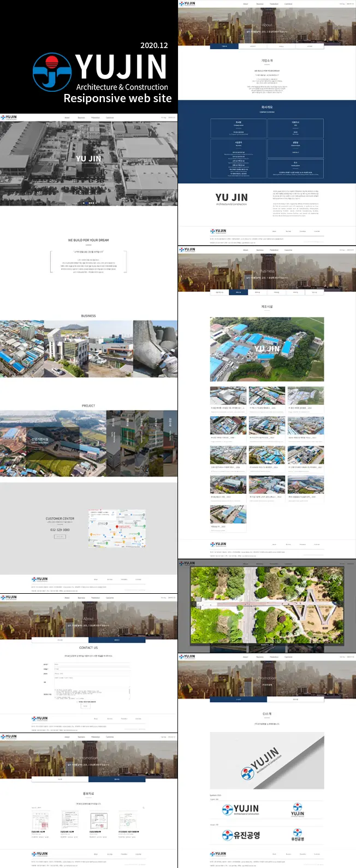Submit the Contact Us form
356x868 pixels.
(x=85, y=706)
